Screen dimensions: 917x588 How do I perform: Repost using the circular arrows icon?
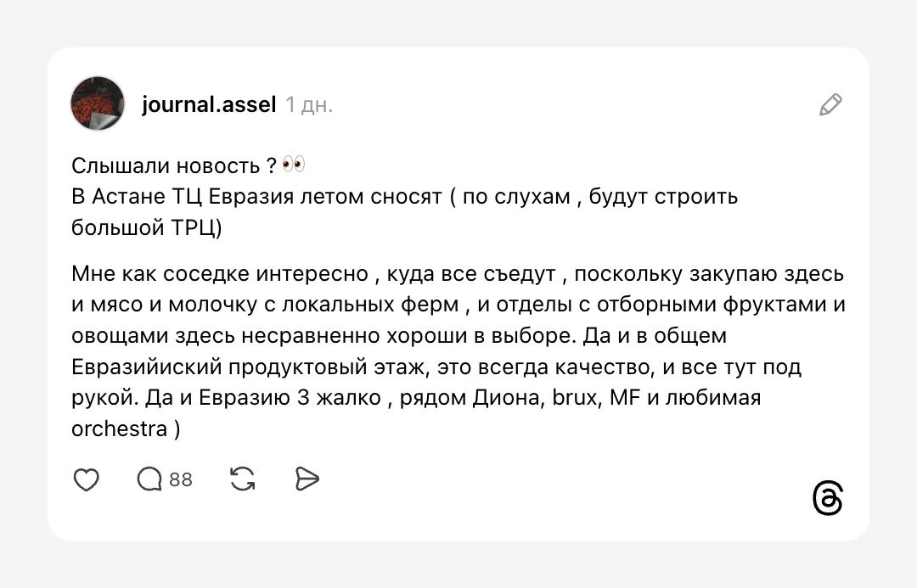click(243, 480)
